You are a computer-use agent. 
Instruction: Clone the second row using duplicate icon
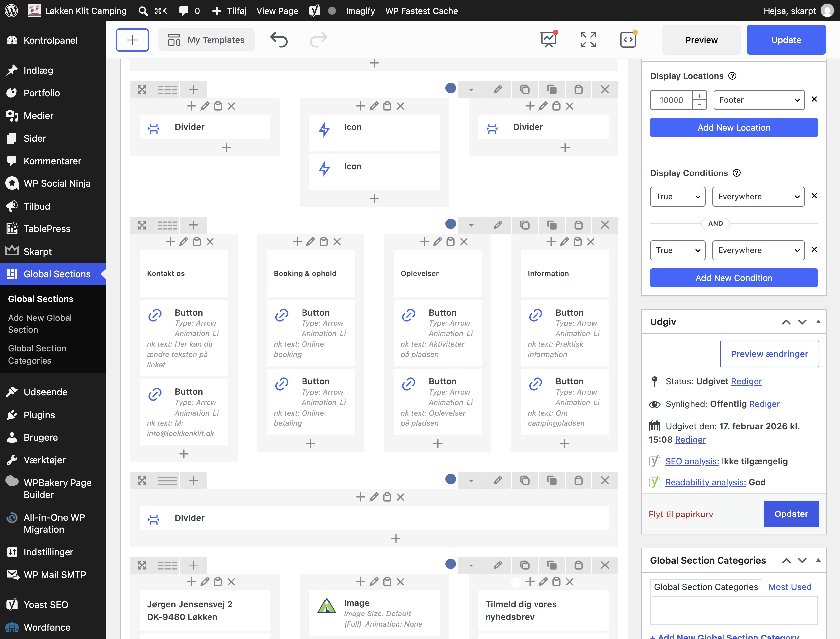pyautogui.click(x=525, y=225)
